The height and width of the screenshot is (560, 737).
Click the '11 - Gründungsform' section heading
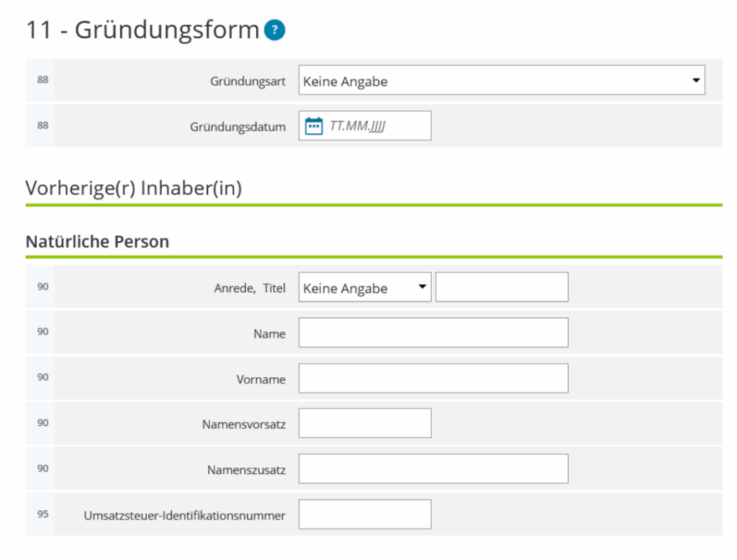(x=142, y=30)
